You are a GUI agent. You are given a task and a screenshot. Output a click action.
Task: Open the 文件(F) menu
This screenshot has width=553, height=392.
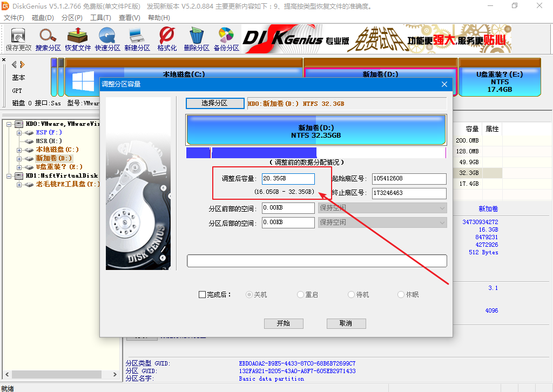(x=14, y=18)
